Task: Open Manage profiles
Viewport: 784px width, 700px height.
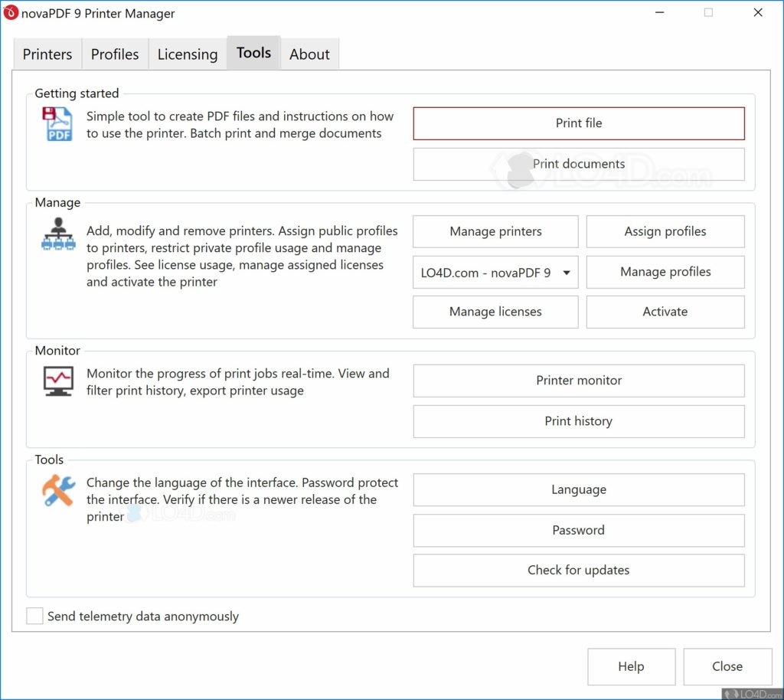Action: click(x=665, y=272)
